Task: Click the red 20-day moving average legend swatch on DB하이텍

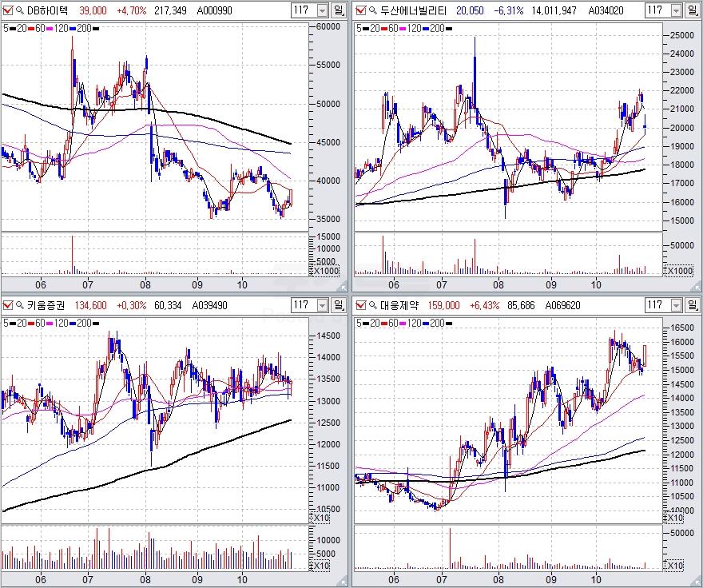Action: [x=29, y=28]
